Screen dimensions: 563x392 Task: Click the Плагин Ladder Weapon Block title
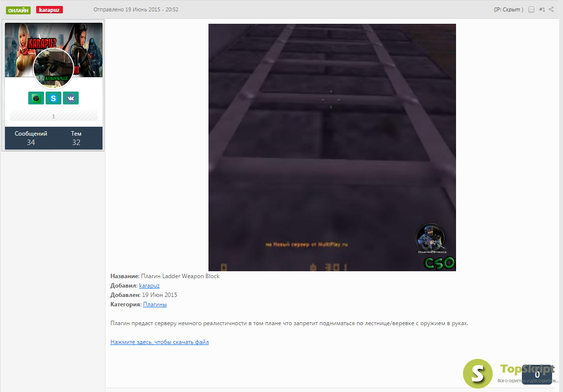(180, 276)
